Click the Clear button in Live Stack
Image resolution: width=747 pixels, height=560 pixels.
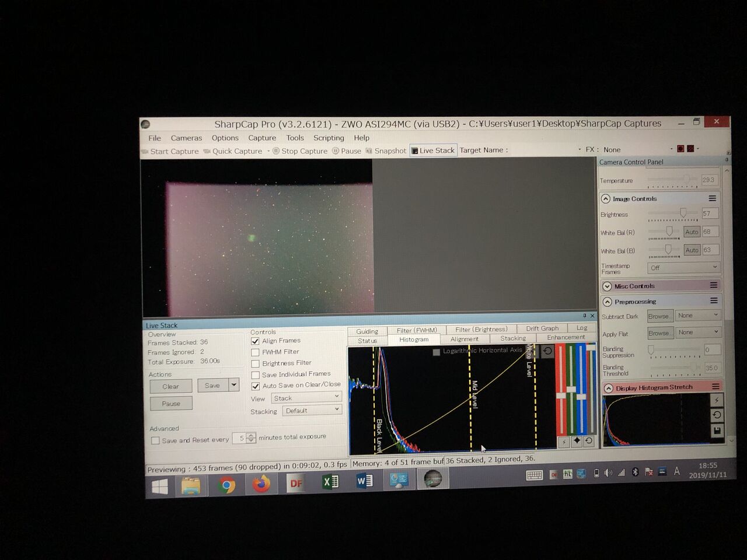(170, 386)
